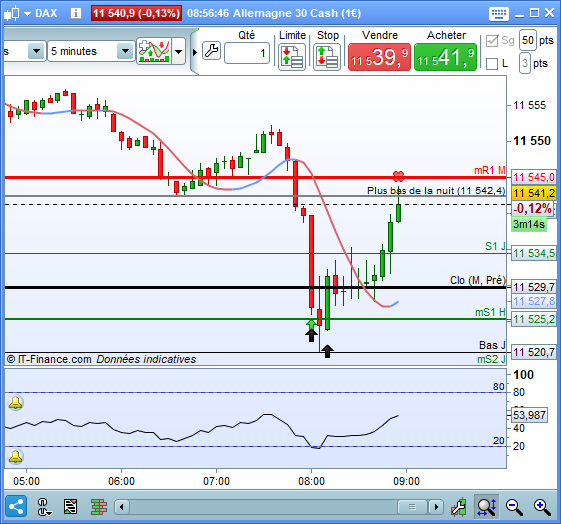Toggle the L checkbox
Viewport: 561px width, 524px height.
point(492,64)
